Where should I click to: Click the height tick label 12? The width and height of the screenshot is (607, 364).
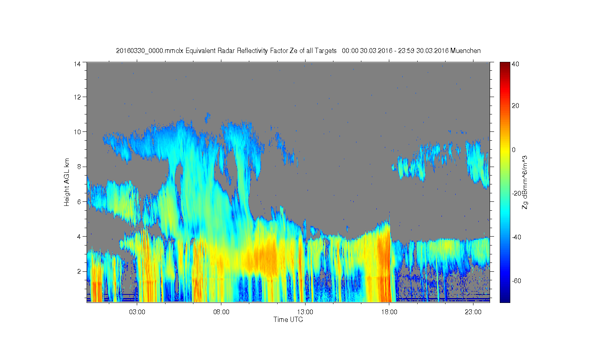[x=77, y=97]
